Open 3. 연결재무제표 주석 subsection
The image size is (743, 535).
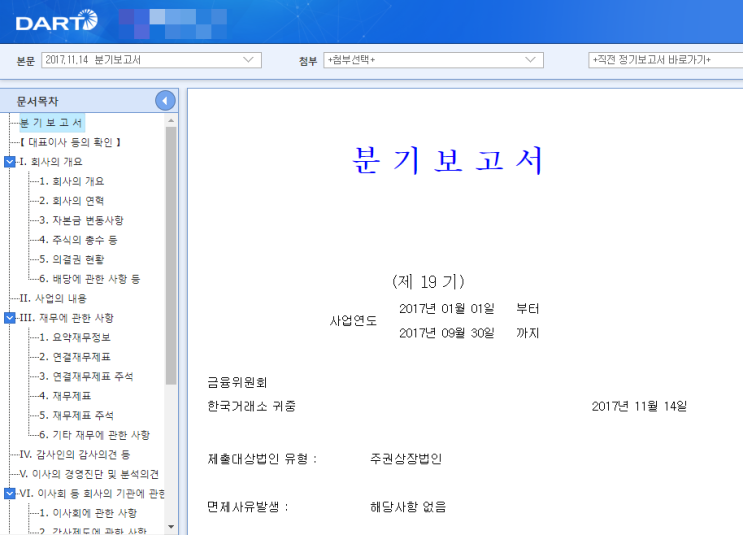pyautogui.click(x=86, y=376)
